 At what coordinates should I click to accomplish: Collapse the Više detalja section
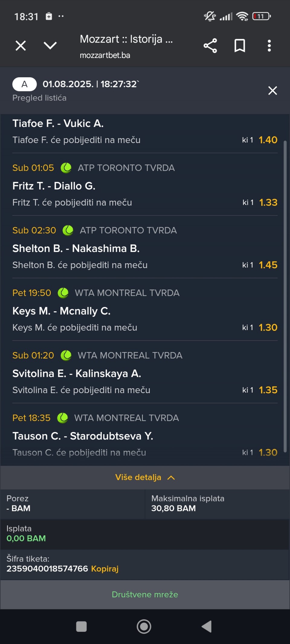[145, 477]
